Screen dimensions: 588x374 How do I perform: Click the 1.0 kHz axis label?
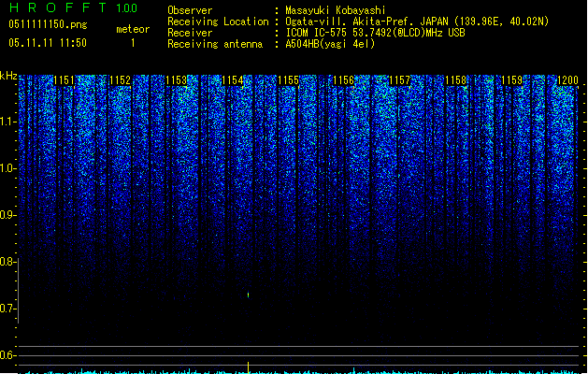click(x=7, y=168)
